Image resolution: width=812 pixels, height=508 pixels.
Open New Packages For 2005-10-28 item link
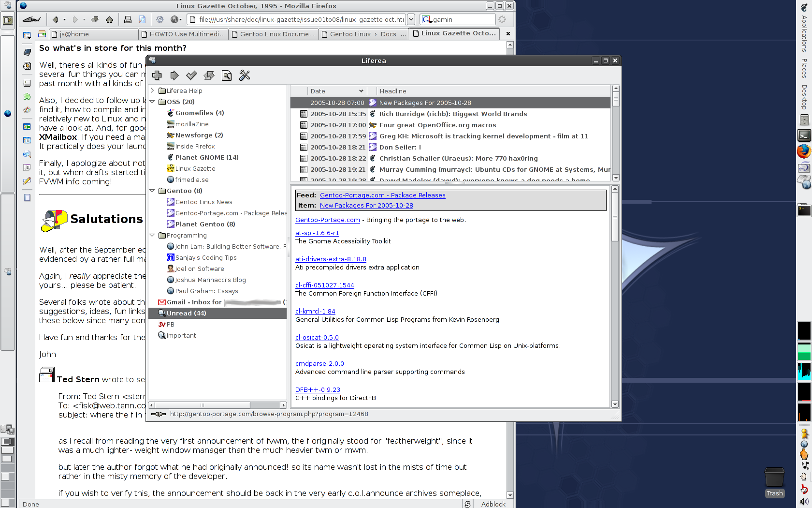coord(366,205)
